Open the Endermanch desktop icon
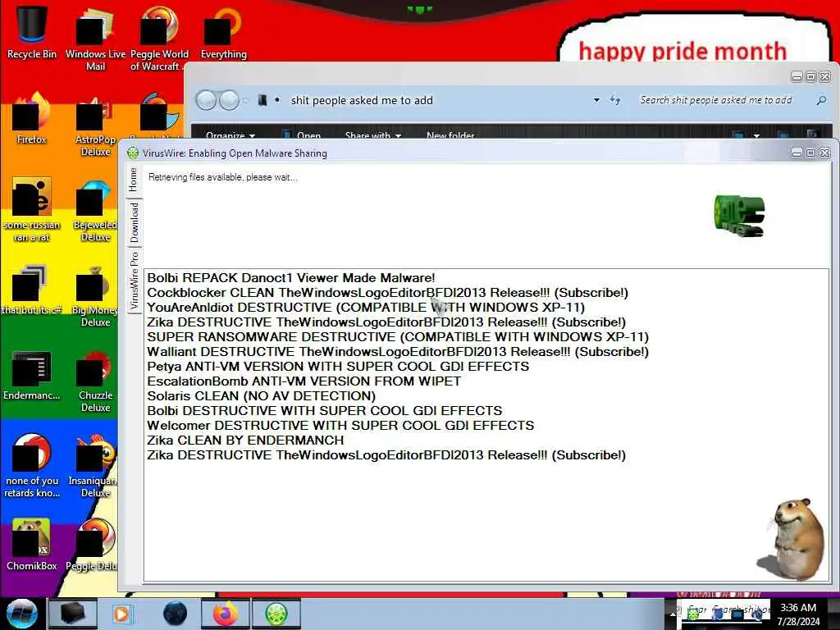 pyautogui.click(x=32, y=375)
